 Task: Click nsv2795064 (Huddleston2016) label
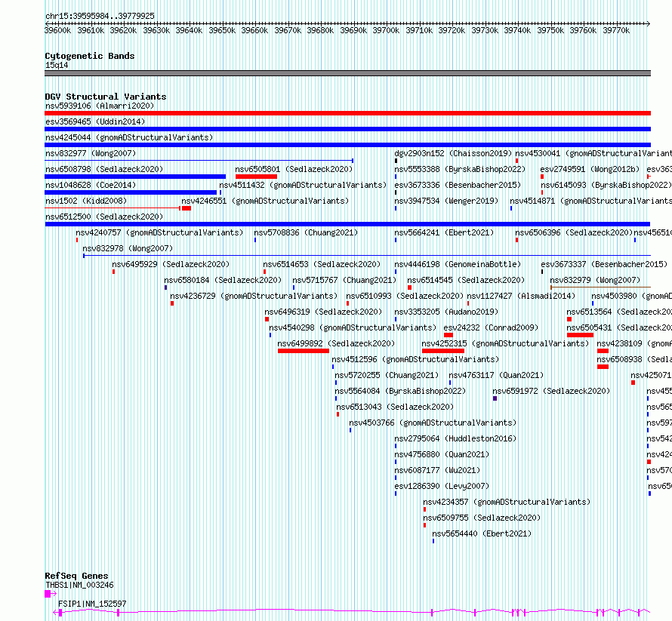pyautogui.click(x=455, y=438)
